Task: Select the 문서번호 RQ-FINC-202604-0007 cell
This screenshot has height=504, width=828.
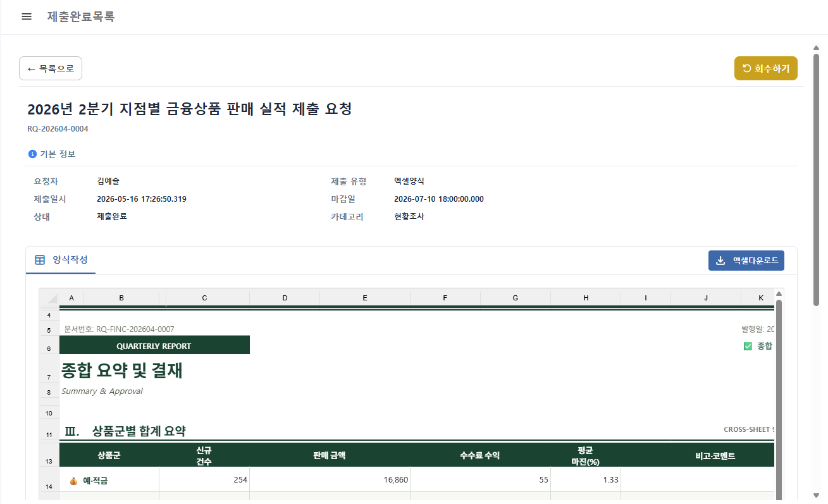Action: [x=119, y=329]
